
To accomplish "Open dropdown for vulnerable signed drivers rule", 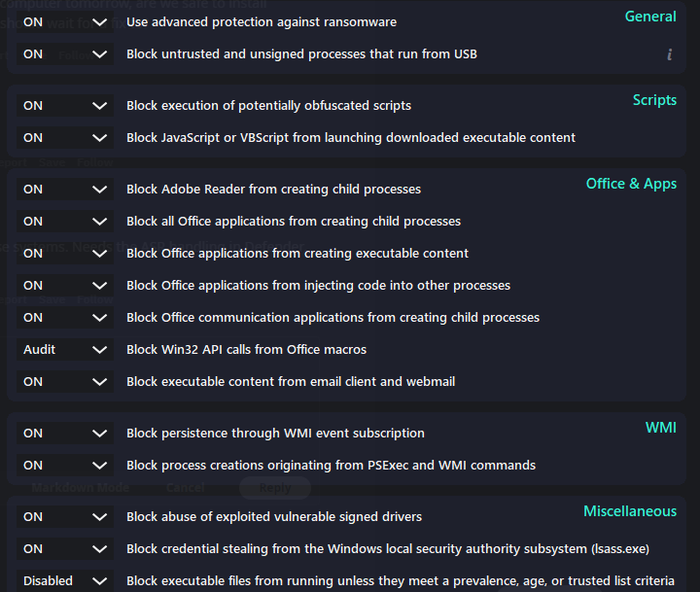I will click(65, 517).
